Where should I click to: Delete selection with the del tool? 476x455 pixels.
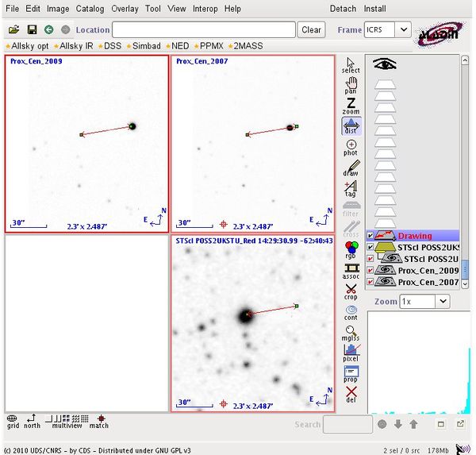(x=351, y=395)
